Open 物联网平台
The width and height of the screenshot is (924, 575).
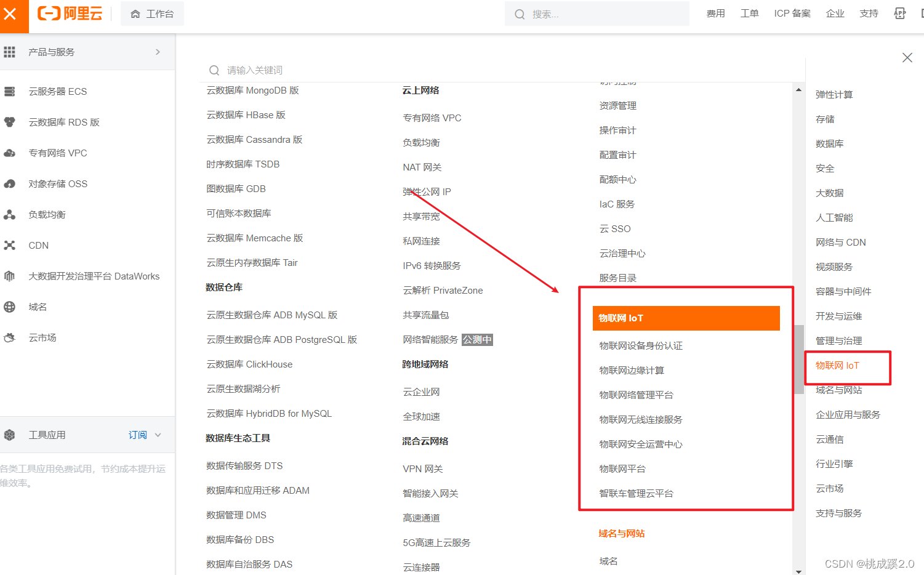click(x=622, y=469)
